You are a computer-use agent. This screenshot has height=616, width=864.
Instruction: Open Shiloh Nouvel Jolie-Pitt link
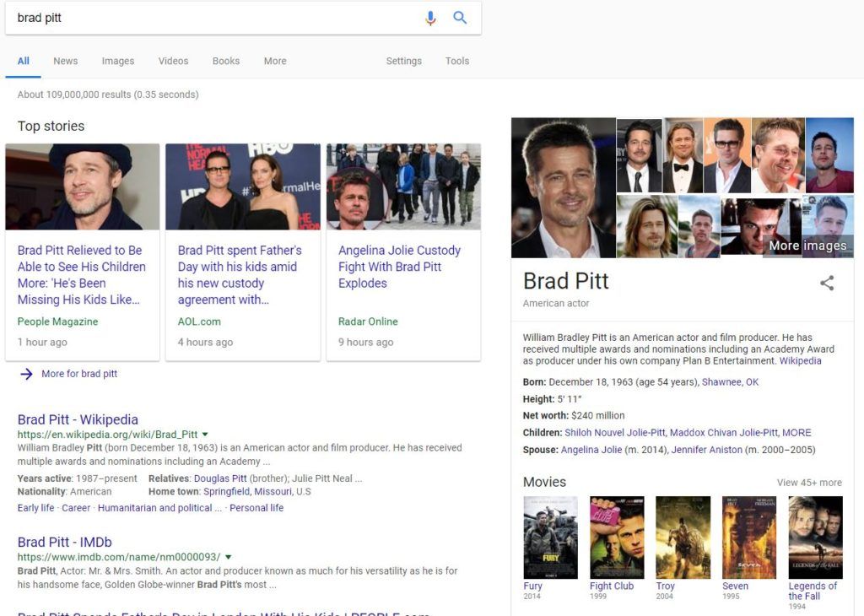[615, 433]
